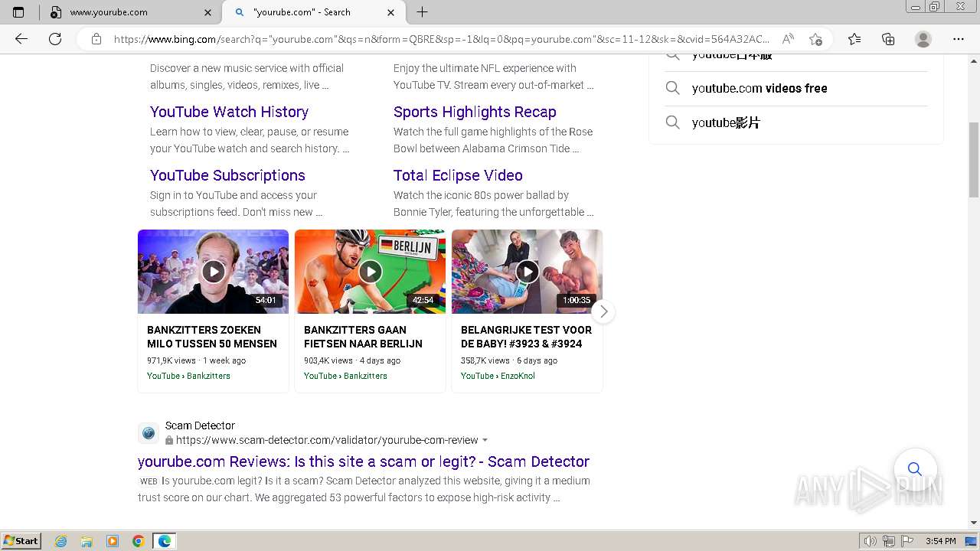The width and height of the screenshot is (980, 551).
Task: Close the "yourube.com" - Search tab
Action: coord(391,12)
